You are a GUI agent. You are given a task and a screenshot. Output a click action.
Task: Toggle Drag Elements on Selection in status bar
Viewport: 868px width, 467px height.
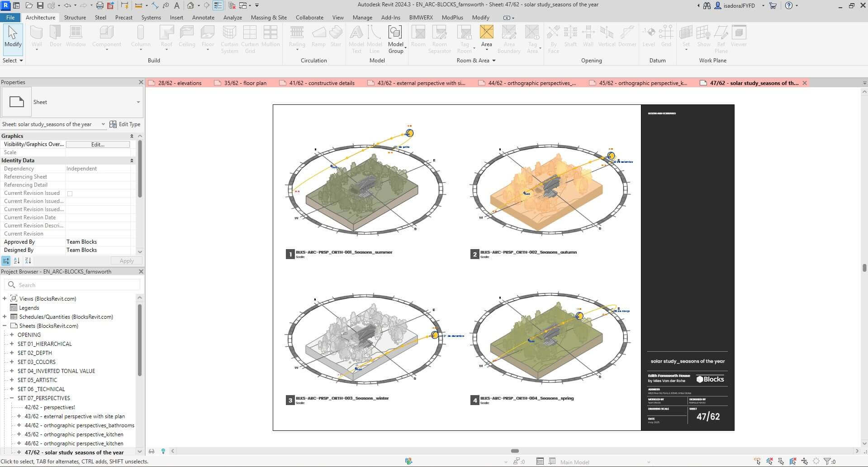pyautogui.click(x=805, y=462)
